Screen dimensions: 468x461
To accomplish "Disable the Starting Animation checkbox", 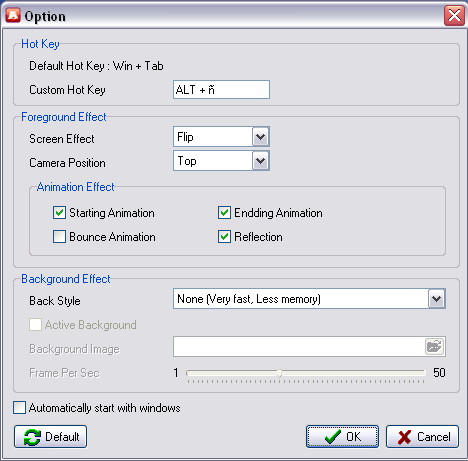I will pos(59,213).
